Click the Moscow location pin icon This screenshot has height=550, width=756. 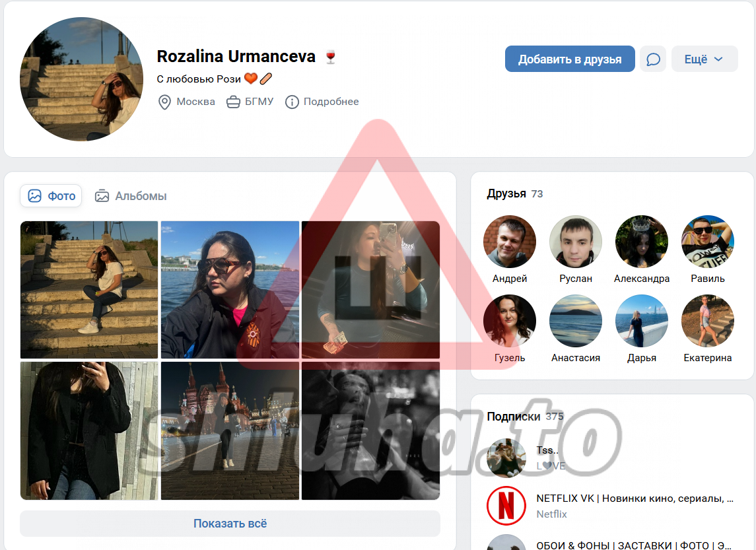click(164, 102)
